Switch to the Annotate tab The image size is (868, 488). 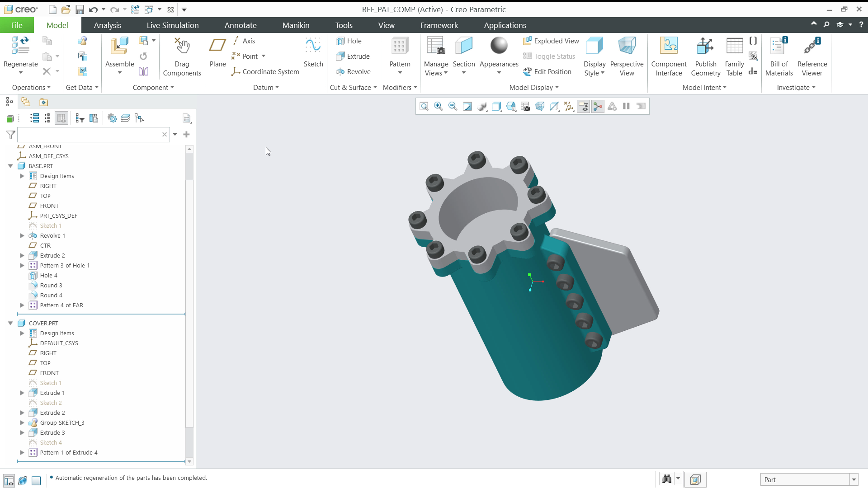pyautogui.click(x=241, y=25)
